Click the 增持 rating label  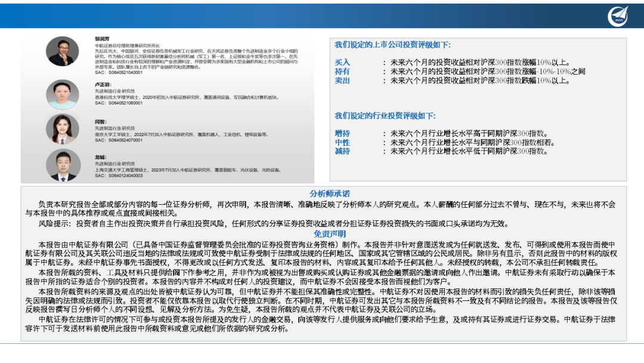(x=342, y=134)
